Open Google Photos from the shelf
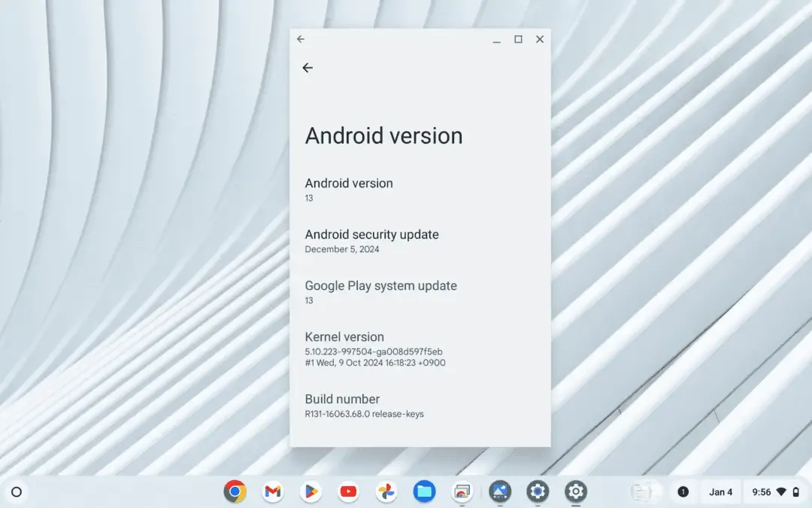This screenshot has height=508, width=812. 386,491
